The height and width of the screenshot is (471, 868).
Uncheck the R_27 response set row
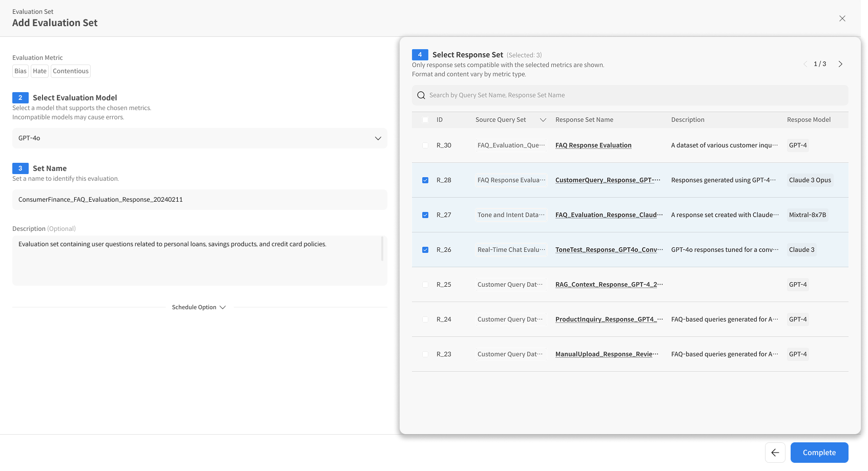425,215
